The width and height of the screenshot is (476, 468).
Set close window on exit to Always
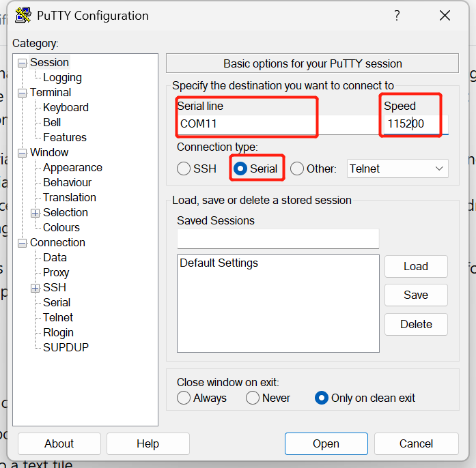[184, 398]
